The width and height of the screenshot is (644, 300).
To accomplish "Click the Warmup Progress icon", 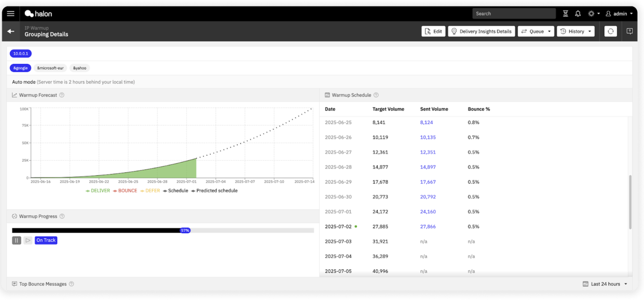I will 15,216.
